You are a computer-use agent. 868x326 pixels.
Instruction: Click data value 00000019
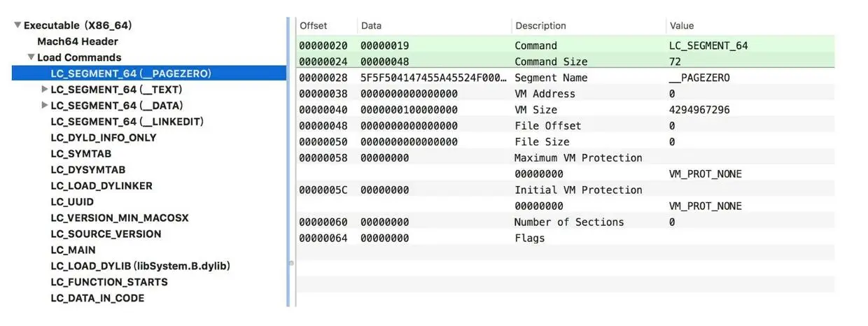click(x=384, y=45)
